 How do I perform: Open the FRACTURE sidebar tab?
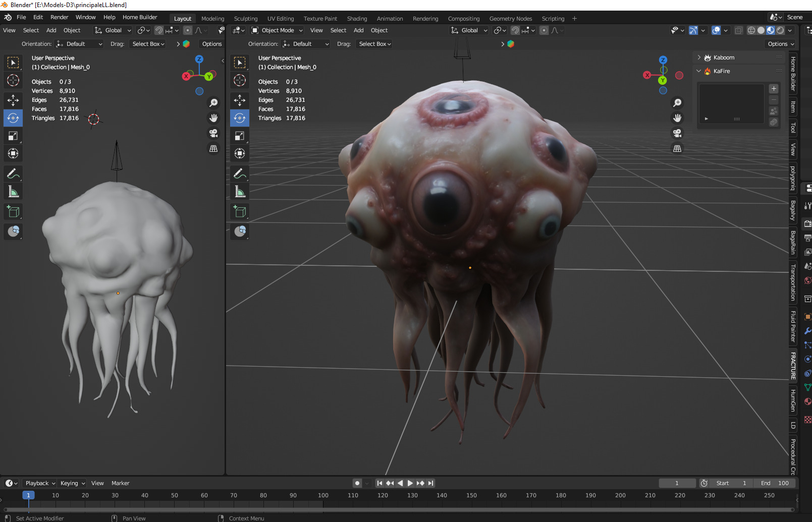click(x=793, y=366)
